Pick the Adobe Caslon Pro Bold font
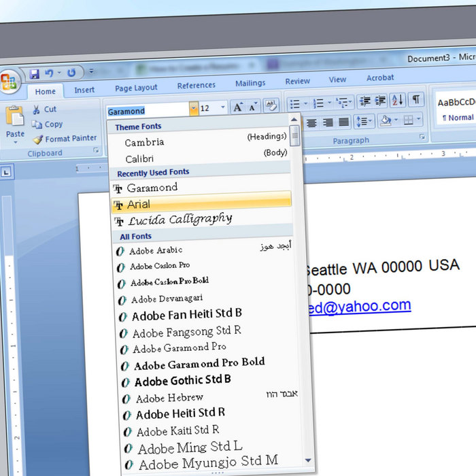The width and height of the screenshot is (476, 476). [205, 282]
